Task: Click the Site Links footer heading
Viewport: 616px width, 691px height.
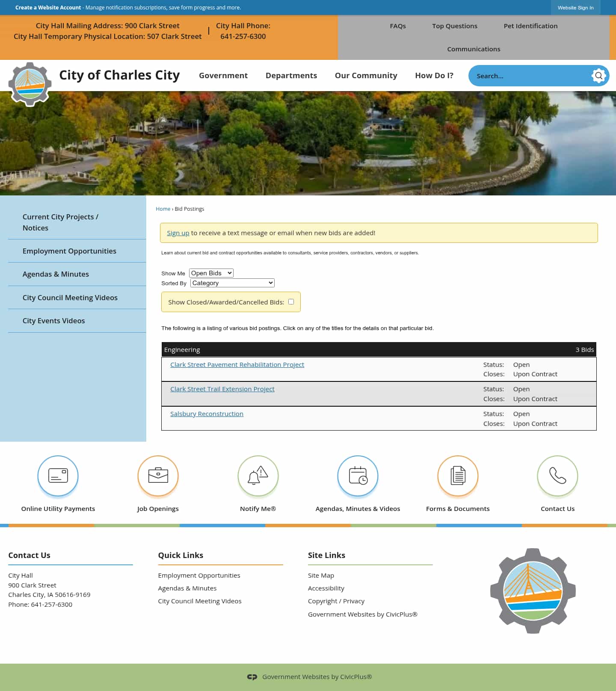Action: (326, 555)
